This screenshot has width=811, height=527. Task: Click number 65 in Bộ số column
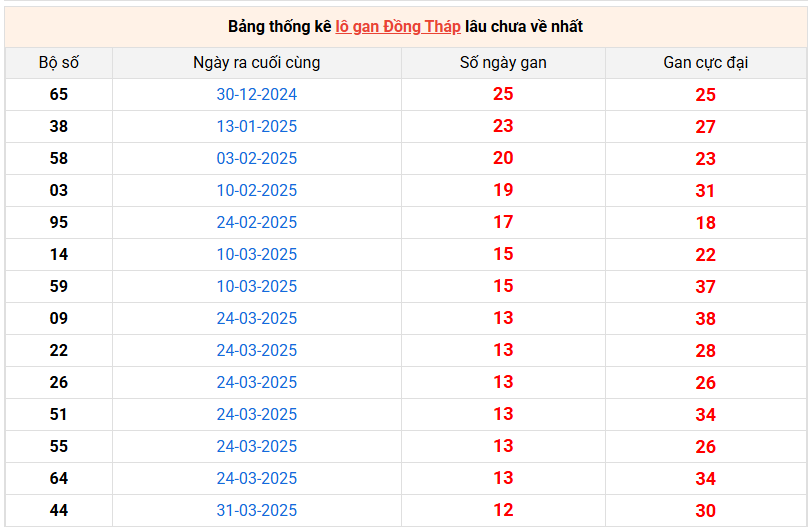[x=59, y=95]
